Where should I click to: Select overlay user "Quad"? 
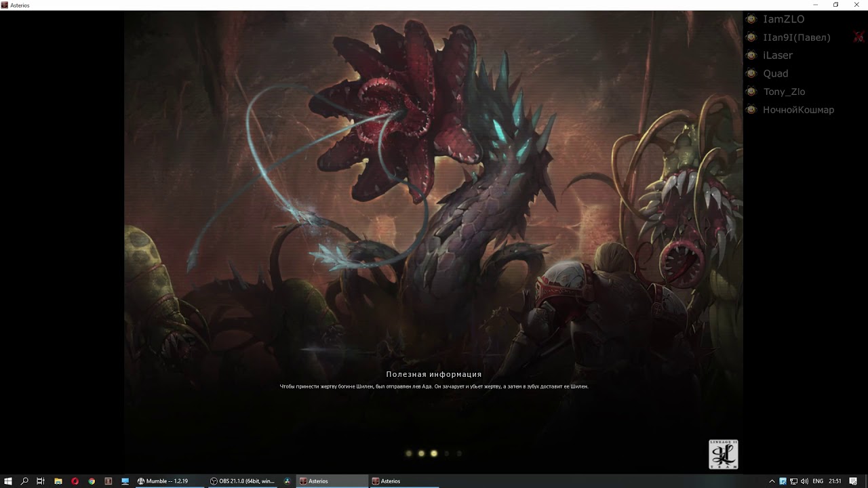coord(775,73)
